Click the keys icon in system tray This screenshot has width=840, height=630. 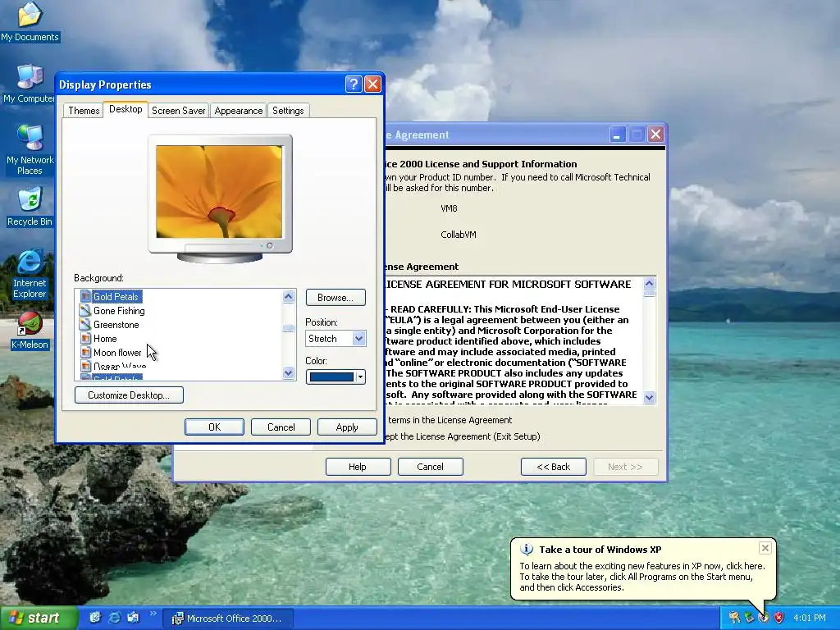(x=734, y=618)
